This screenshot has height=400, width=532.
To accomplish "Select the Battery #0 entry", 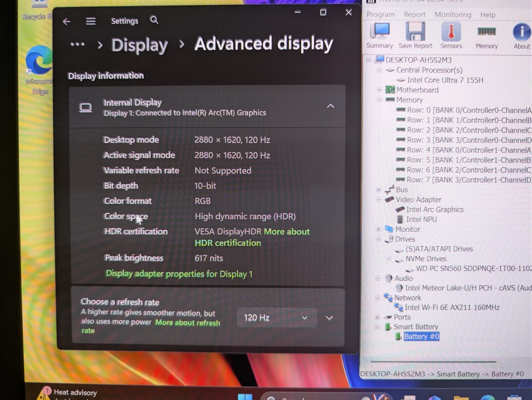I will (x=421, y=337).
